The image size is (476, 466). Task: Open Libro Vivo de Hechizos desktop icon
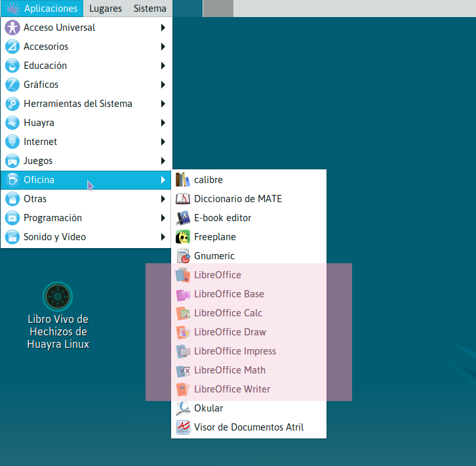[58, 297]
